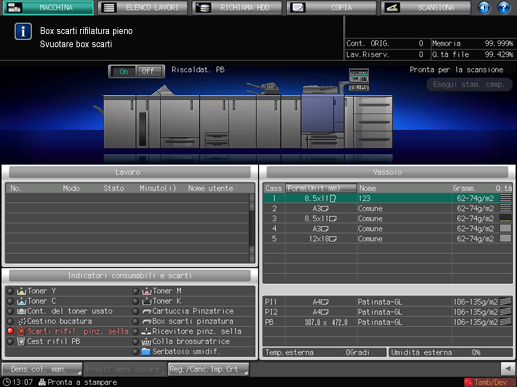Click the Serbatoio umidif. folder icon
517x387 pixels.
pos(146,352)
